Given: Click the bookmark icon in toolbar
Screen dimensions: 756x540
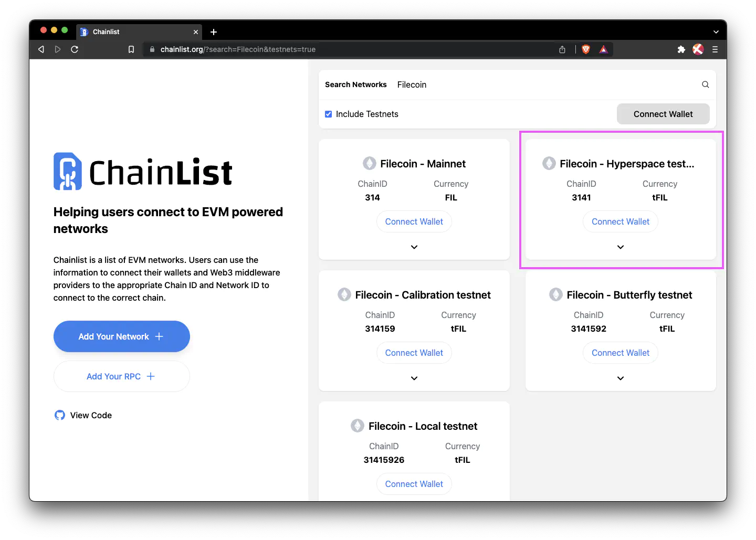Looking at the screenshot, I should pos(131,49).
